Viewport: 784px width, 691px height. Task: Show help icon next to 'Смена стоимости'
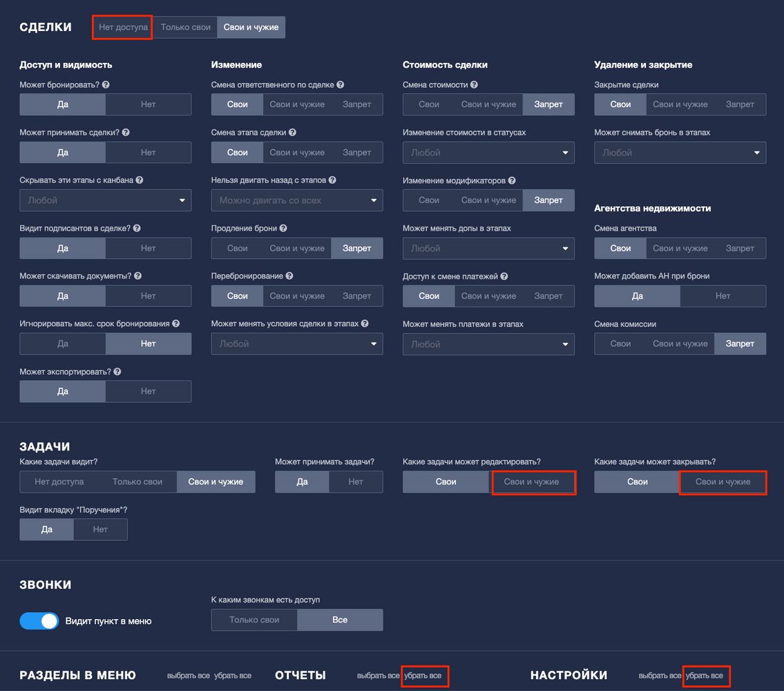[x=473, y=84]
